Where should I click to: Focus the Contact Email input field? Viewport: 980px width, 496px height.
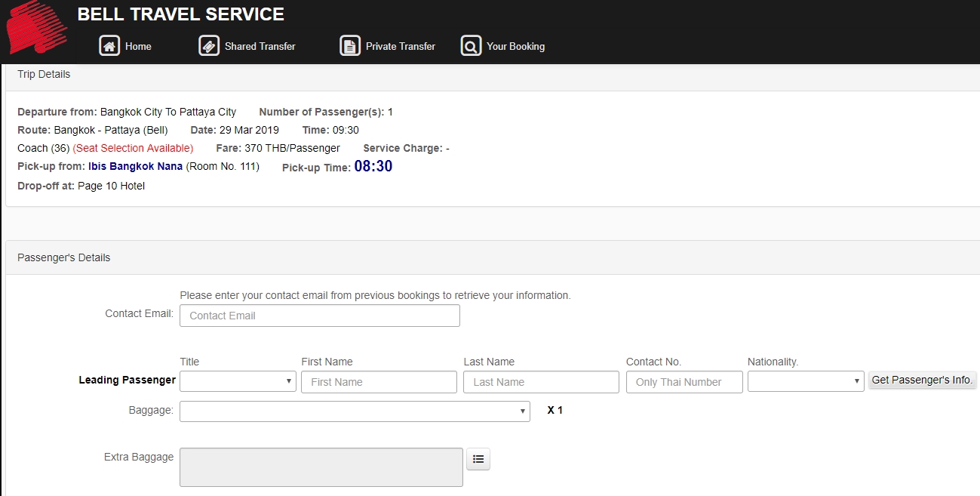coord(320,316)
